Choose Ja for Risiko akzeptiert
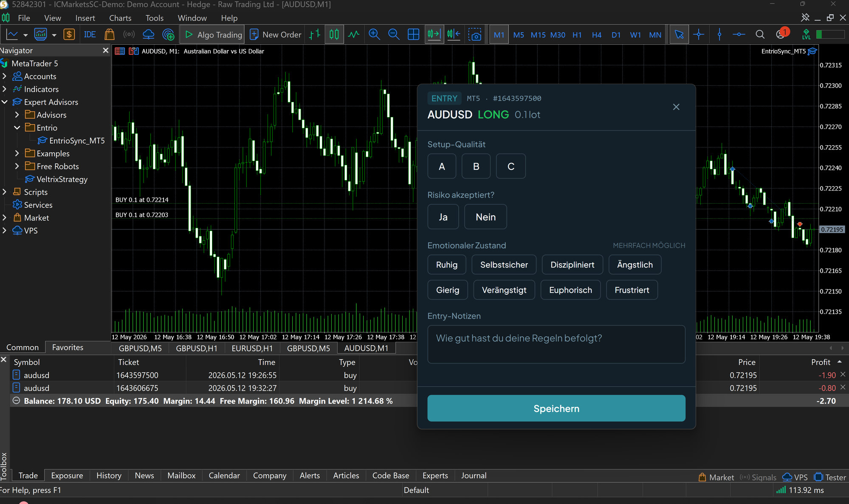 [443, 217]
